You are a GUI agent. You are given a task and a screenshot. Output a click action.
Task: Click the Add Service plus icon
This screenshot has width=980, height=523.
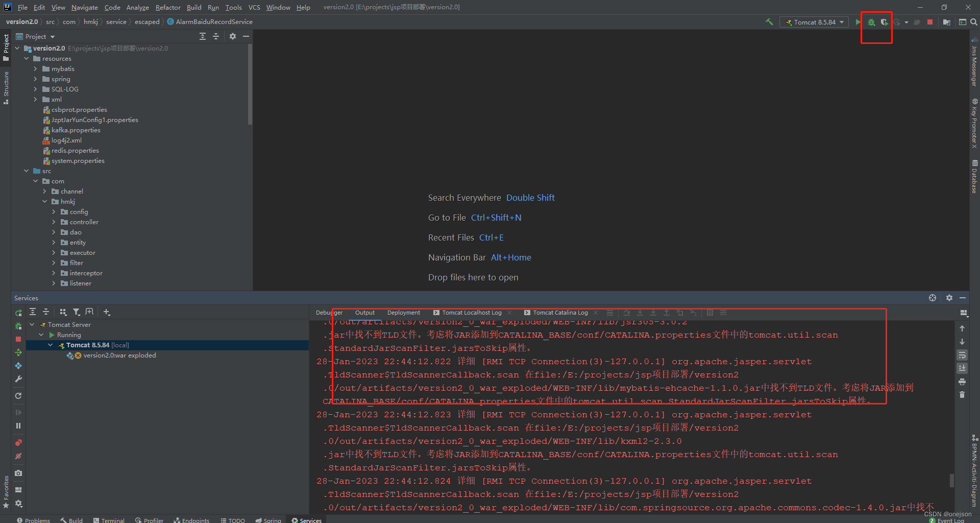[x=106, y=312]
